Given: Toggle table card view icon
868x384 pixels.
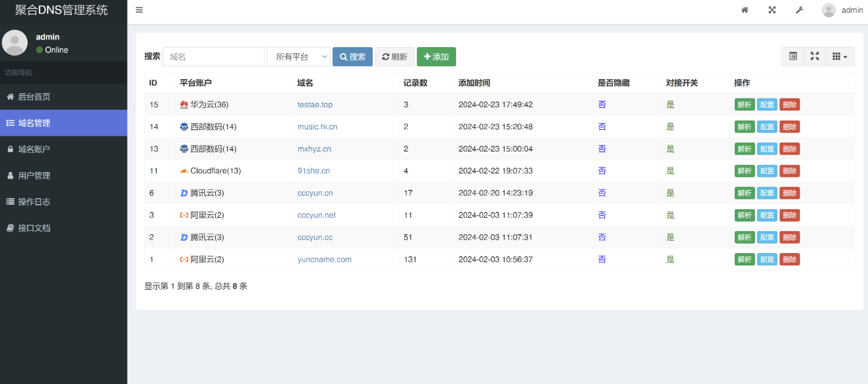Looking at the screenshot, I should [x=793, y=57].
